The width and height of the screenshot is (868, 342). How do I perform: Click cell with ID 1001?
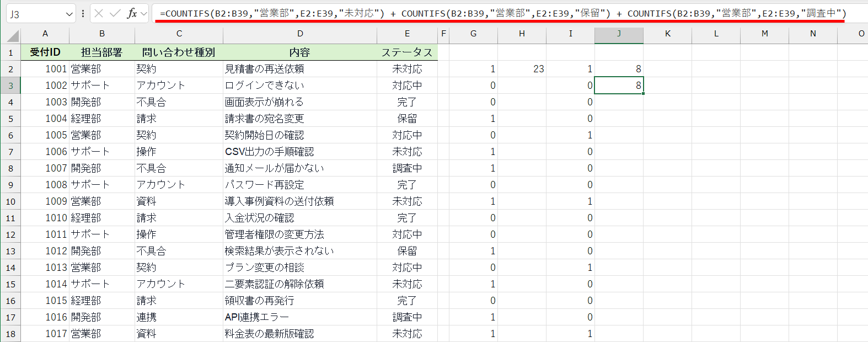45,69
